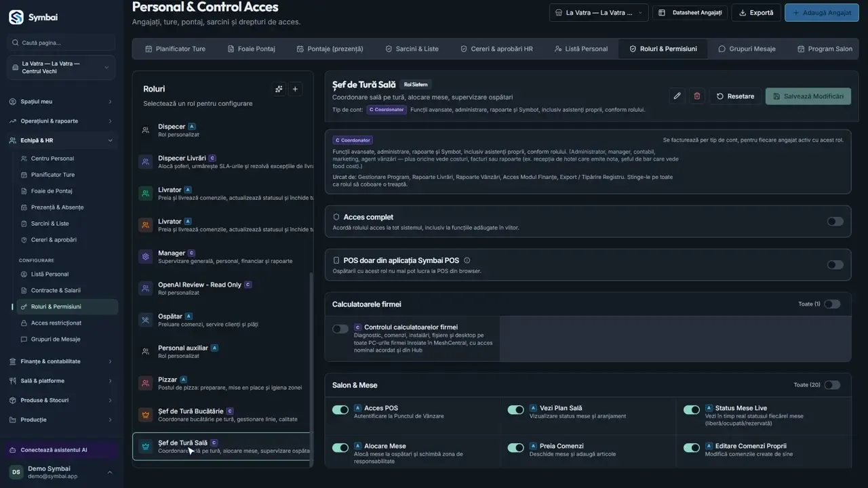Open the Planificator Ture tab
Screen dimensions: 868x488
point(175,49)
